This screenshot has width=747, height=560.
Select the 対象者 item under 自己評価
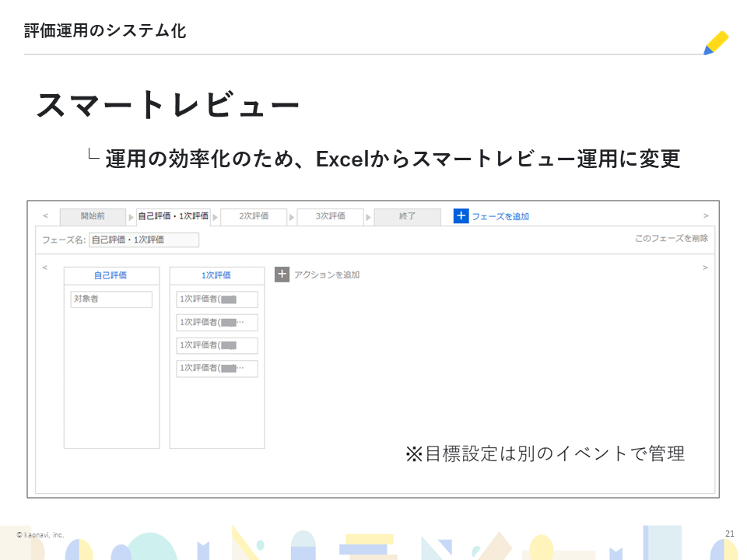(111, 299)
